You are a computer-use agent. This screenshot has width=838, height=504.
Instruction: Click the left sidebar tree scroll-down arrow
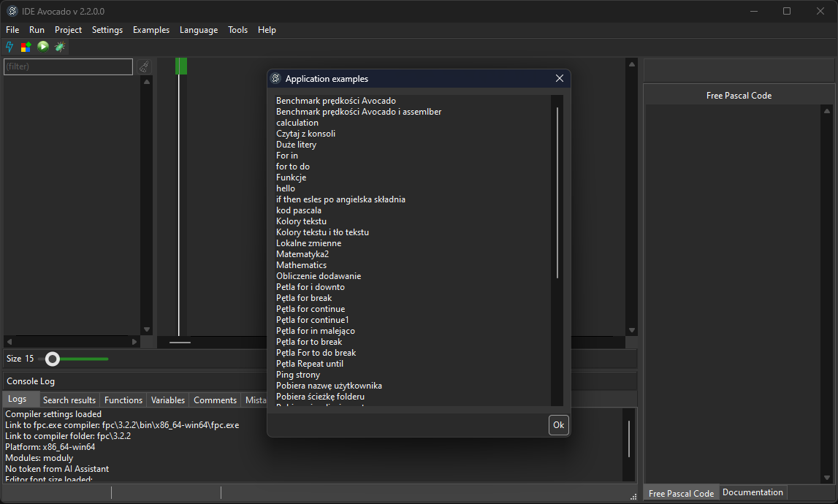coord(146,329)
